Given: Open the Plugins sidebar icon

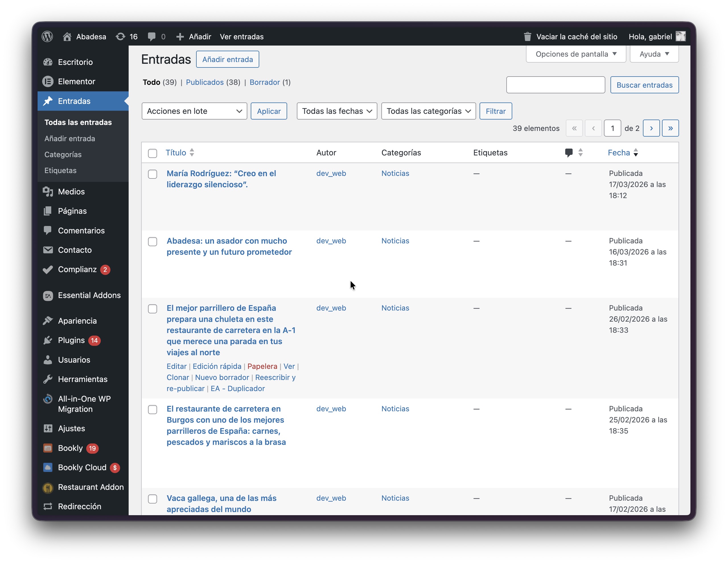Looking at the screenshot, I should pyautogui.click(x=48, y=340).
